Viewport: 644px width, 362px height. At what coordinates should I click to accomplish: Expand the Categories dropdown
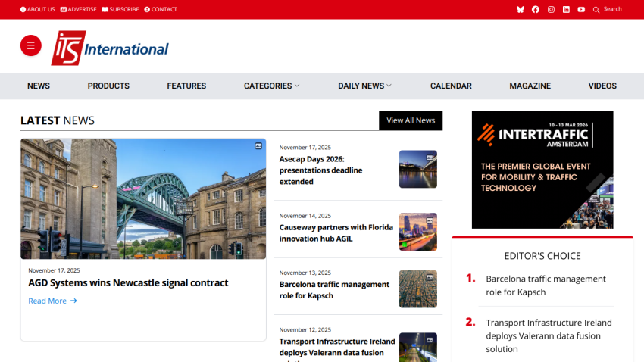coord(271,86)
